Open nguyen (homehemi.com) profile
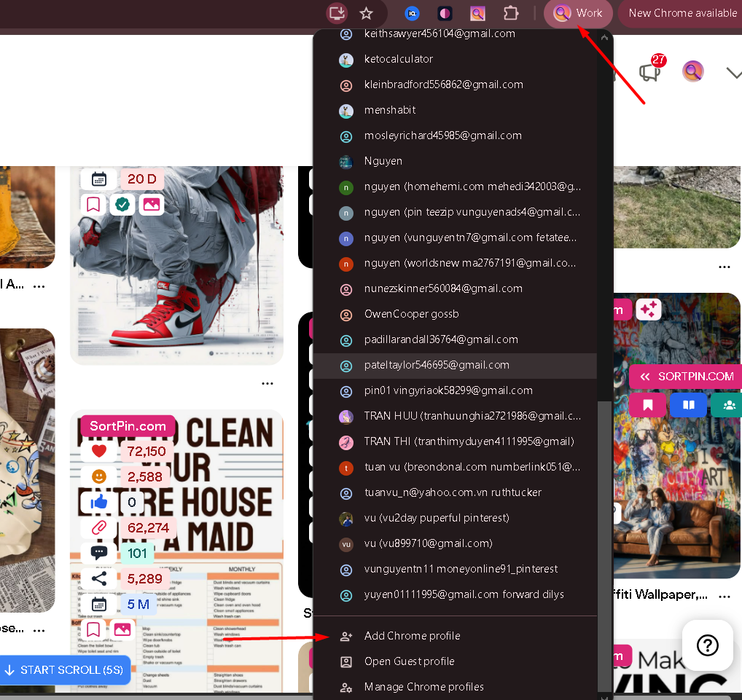Screen dimensions: 742x700 pos(455,186)
